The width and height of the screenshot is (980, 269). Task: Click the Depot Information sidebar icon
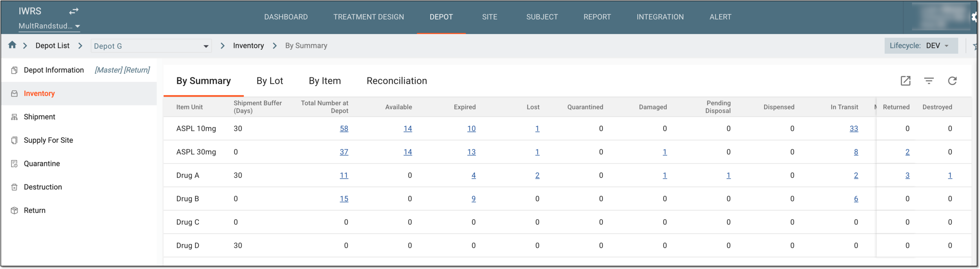click(15, 70)
